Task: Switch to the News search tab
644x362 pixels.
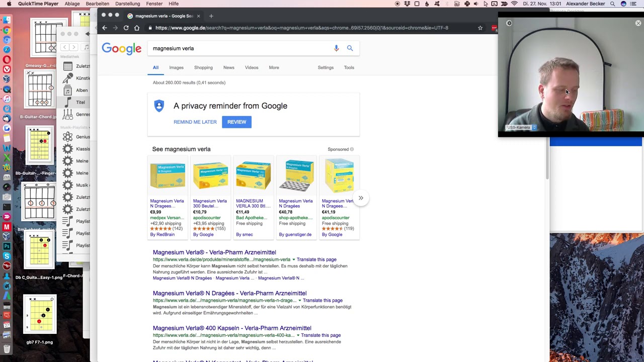Action: click(x=228, y=67)
